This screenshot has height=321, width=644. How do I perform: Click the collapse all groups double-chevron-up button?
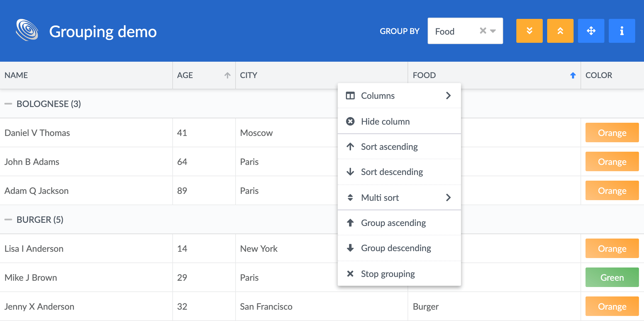[560, 31]
